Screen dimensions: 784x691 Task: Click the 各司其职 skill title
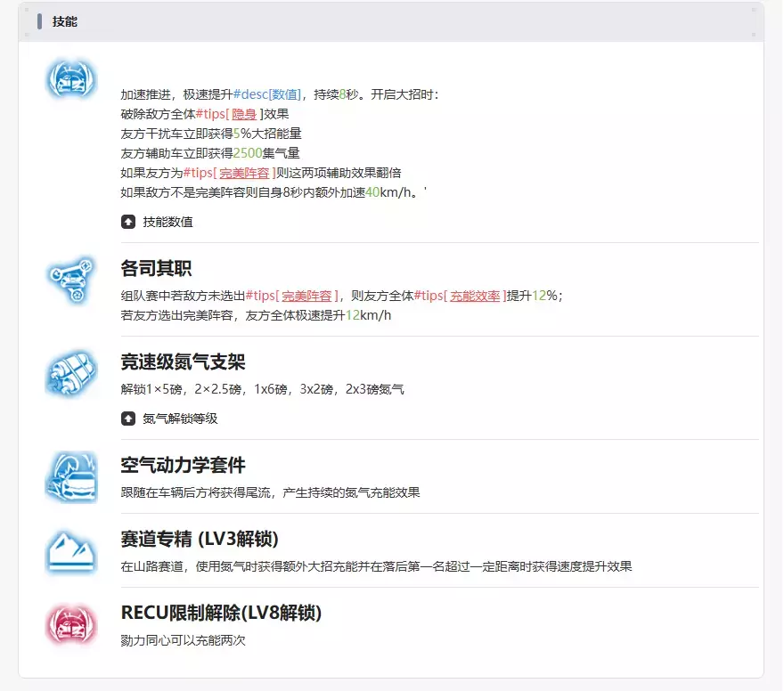pos(156,268)
